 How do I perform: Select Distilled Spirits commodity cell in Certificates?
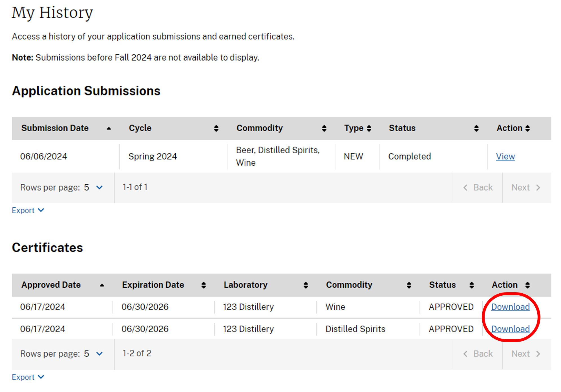[x=355, y=329]
